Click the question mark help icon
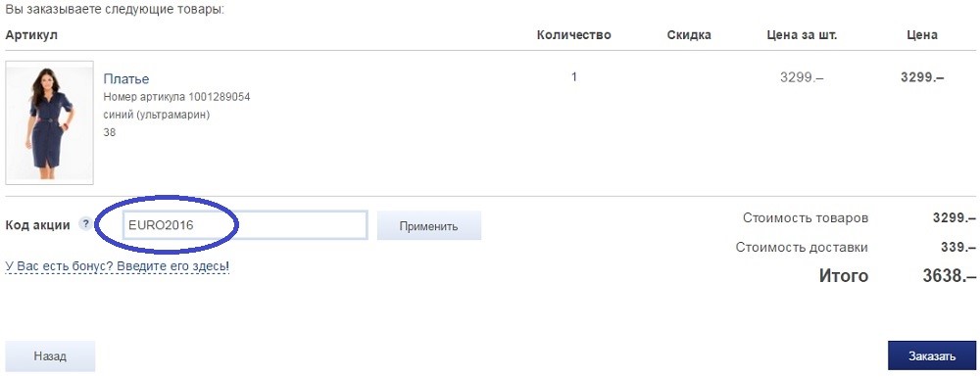The width and height of the screenshot is (980, 378). 85,224
